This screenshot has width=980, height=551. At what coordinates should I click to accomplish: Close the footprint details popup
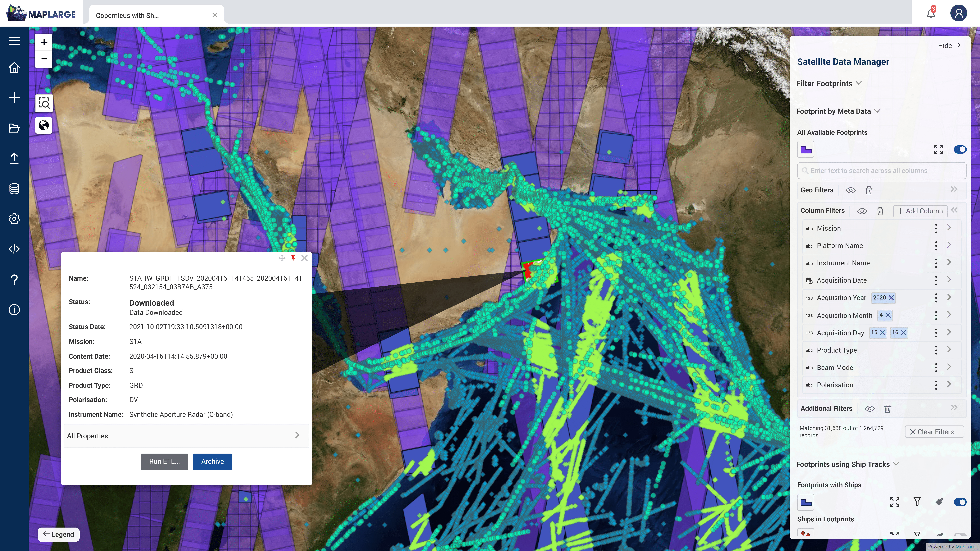pyautogui.click(x=304, y=258)
